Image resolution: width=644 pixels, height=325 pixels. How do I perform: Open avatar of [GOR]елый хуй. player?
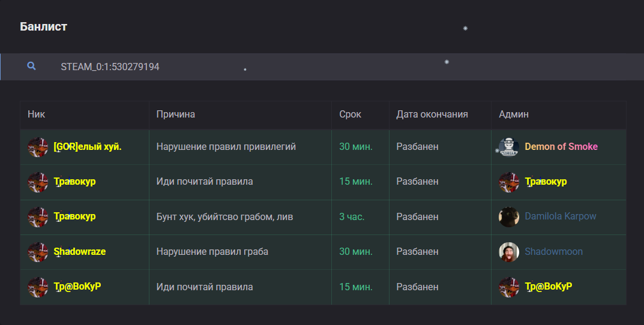coord(38,147)
